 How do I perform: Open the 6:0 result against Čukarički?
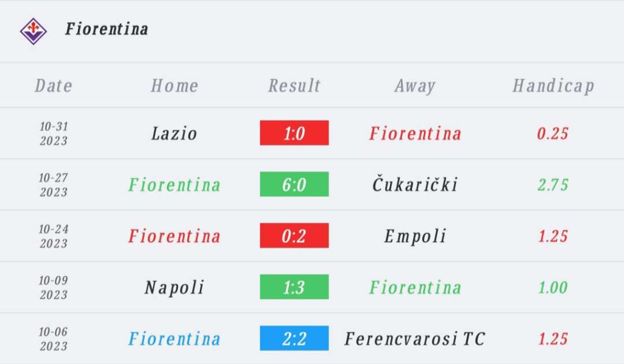[294, 184]
